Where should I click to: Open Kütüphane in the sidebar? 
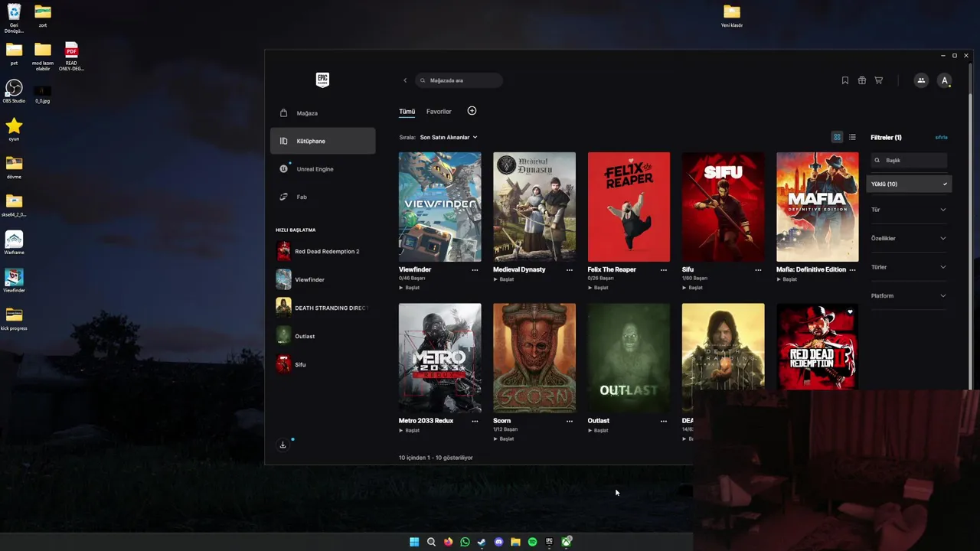click(x=322, y=141)
